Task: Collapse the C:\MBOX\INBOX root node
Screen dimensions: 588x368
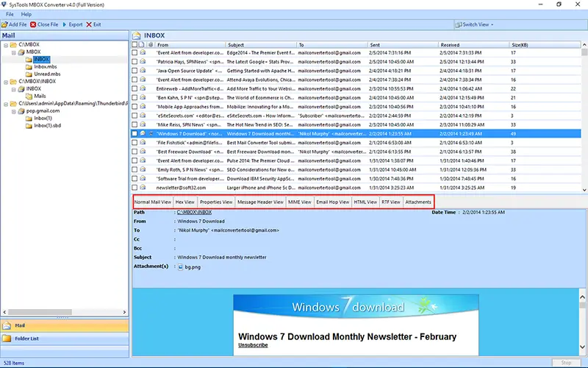Action: 6,82
